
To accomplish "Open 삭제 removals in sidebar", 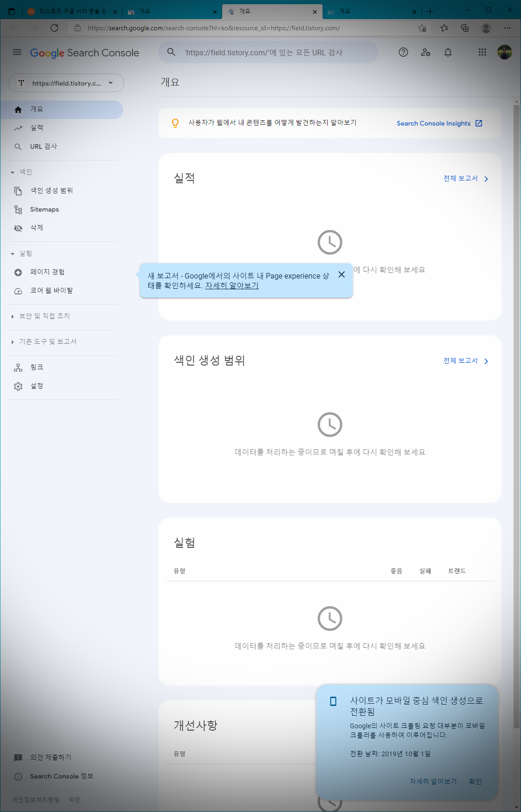I will pyautogui.click(x=61, y=228).
